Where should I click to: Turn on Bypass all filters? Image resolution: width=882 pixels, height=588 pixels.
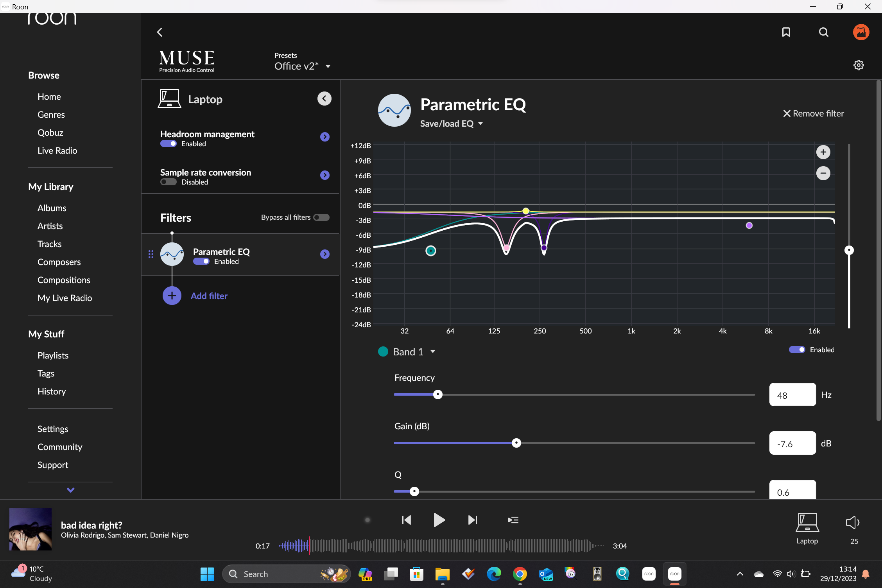[x=321, y=217]
